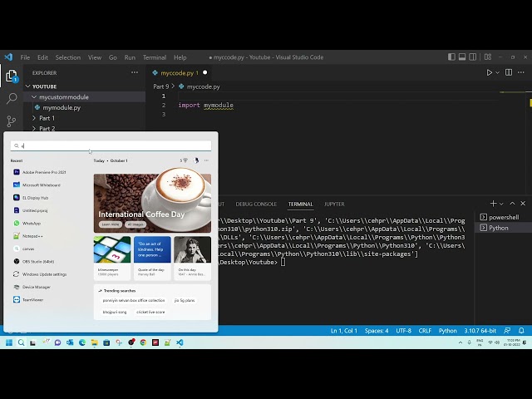Change the UTF-8 encoding in status bar
The height and width of the screenshot is (399, 532).
click(403, 331)
